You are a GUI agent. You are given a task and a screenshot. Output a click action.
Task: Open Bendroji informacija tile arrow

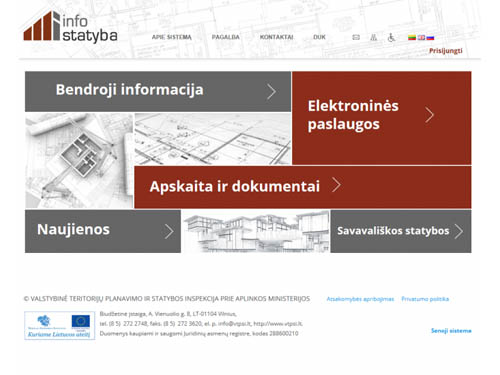(271, 92)
